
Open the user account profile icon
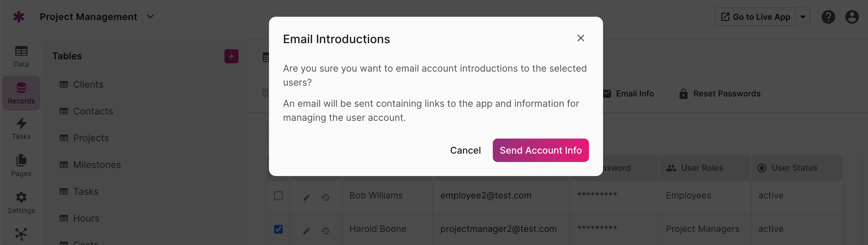(x=852, y=17)
